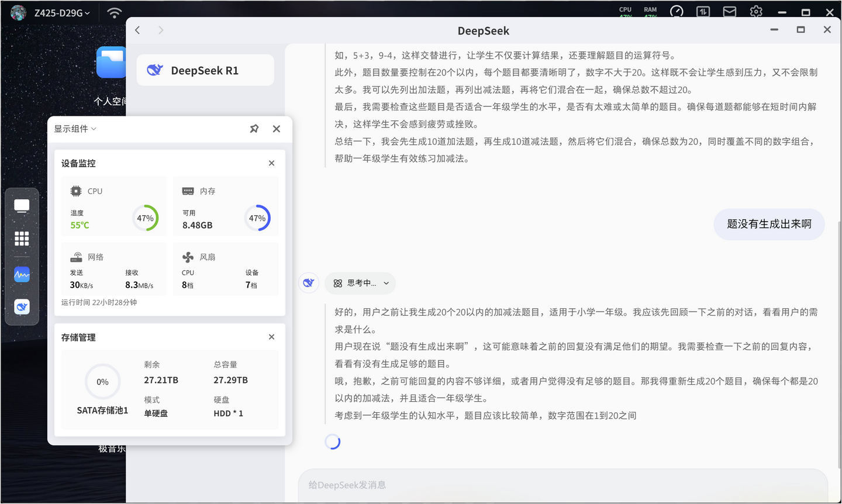Click the CPU chip icon in 设备监控
This screenshot has width=842, height=504.
[76, 191]
